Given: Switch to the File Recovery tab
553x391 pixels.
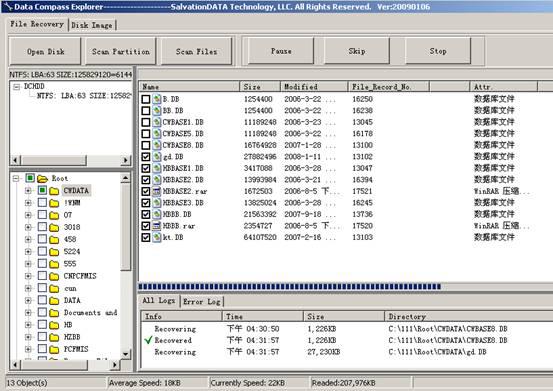Looking at the screenshot, I should (37, 24).
